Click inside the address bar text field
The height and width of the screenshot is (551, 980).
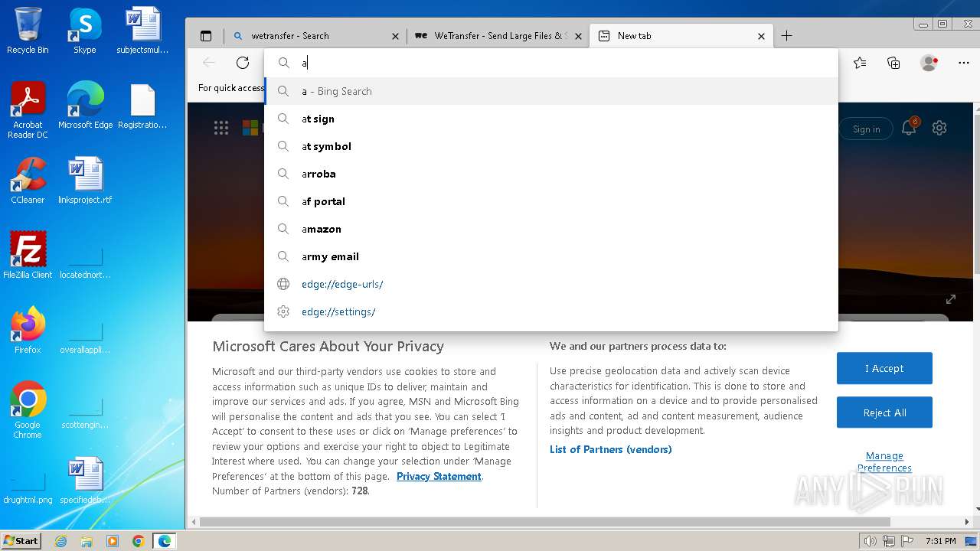(551, 63)
